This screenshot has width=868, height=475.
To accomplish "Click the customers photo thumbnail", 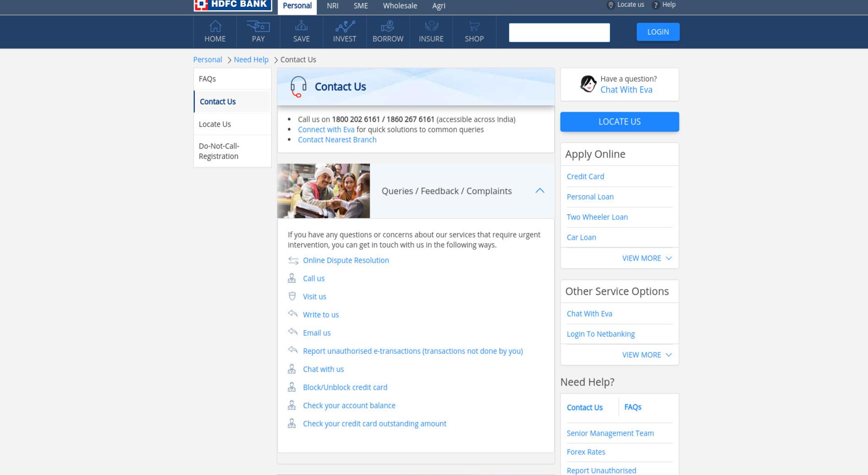I will point(323,191).
